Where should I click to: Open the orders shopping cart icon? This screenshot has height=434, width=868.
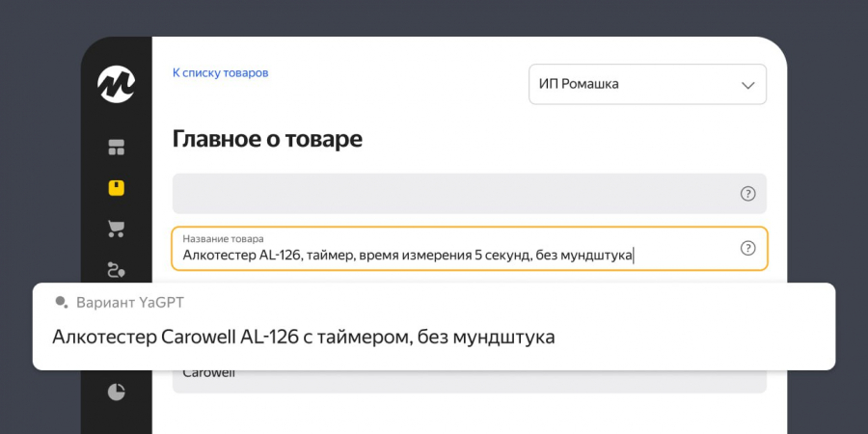[117, 229]
